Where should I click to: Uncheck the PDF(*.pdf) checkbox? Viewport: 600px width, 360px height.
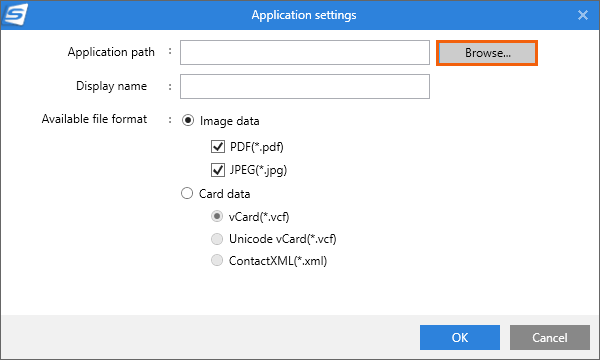click(x=218, y=147)
